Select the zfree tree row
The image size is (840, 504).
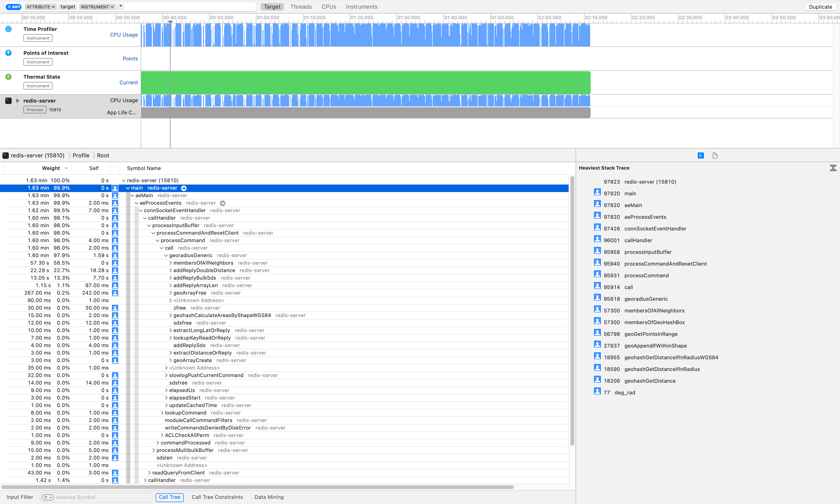(284, 308)
